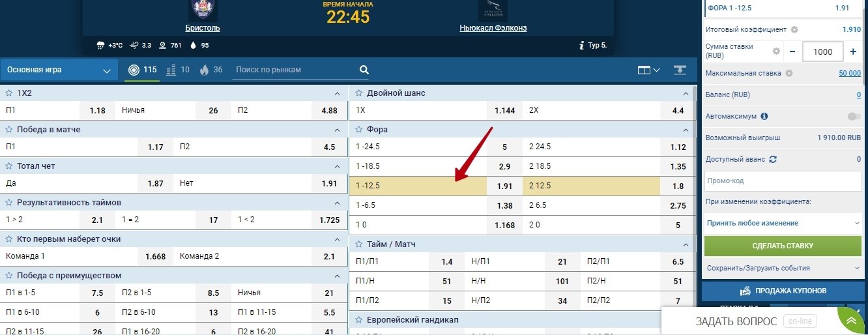
Task: Switch to the tab showing 10 markets
Action: point(178,70)
